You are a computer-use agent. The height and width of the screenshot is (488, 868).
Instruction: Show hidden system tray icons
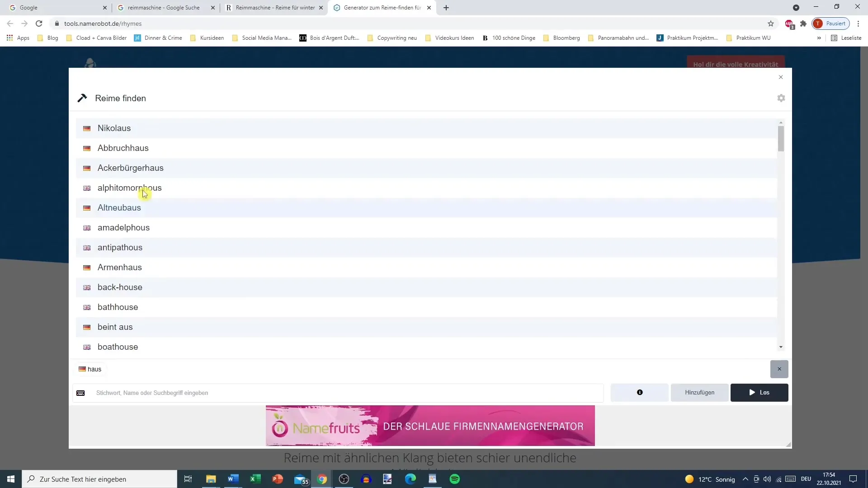(745, 479)
